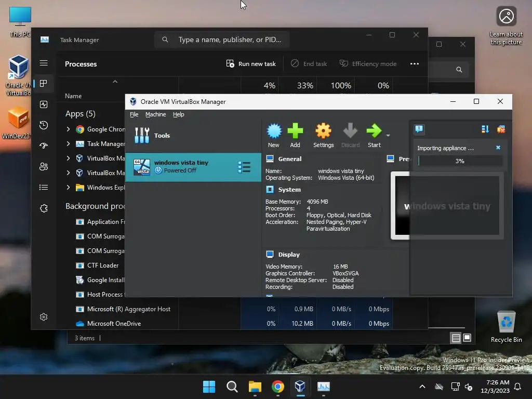Open Learn about this picture icon
Viewport: 532px width, 399px height.
point(506,26)
